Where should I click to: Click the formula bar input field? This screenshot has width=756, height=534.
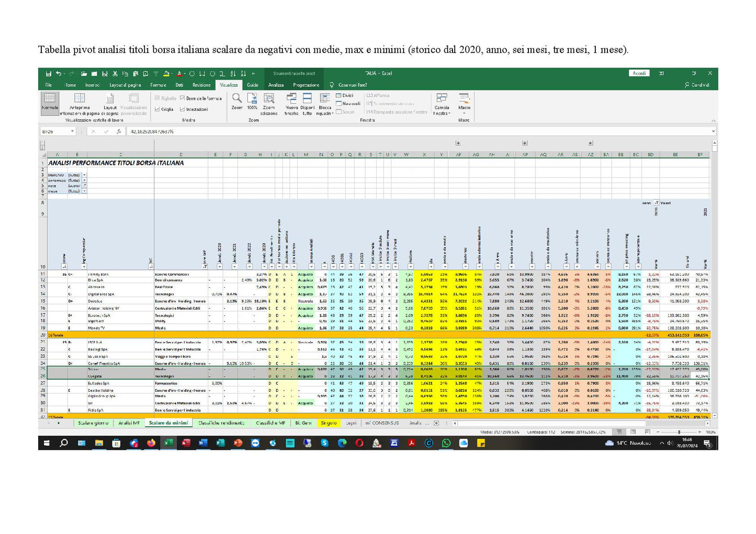(x=419, y=131)
